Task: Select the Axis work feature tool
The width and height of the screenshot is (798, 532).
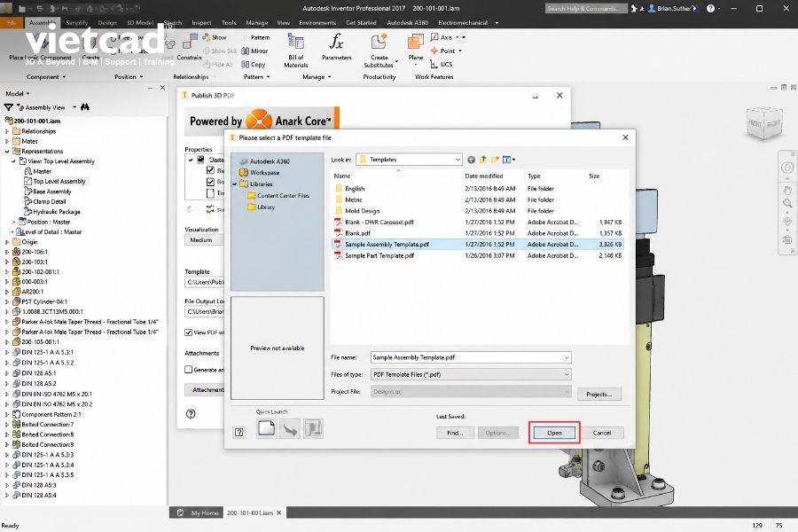Action: (442, 37)
